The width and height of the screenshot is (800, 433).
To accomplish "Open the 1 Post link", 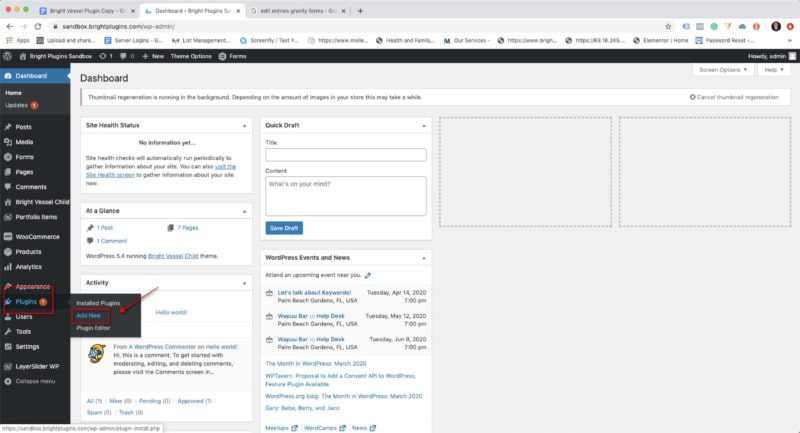I will pyautogui.click(x=105, y=228).
